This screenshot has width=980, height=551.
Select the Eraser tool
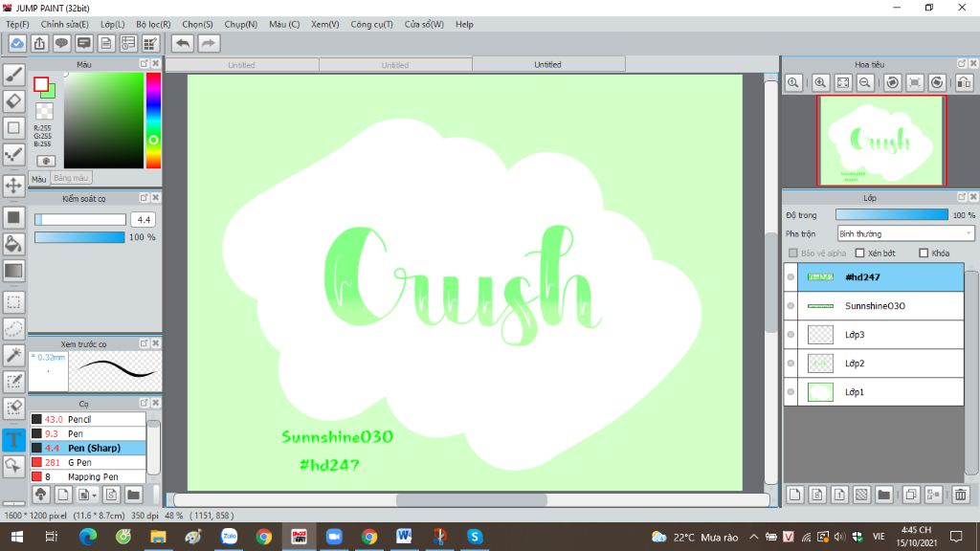[13, 100]
